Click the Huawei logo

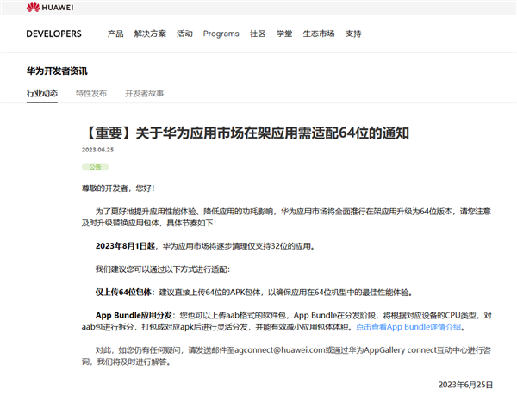pos(50,7)
